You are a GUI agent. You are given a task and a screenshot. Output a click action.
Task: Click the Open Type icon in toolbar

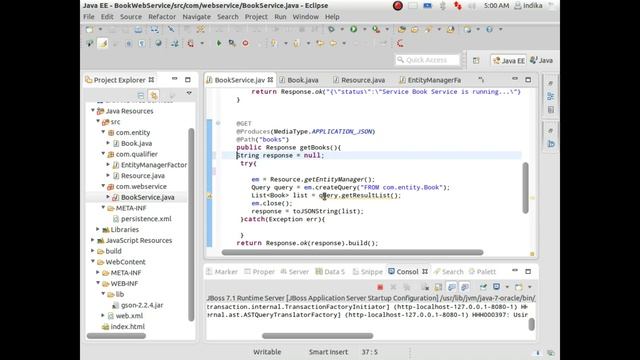click(402, 29)
